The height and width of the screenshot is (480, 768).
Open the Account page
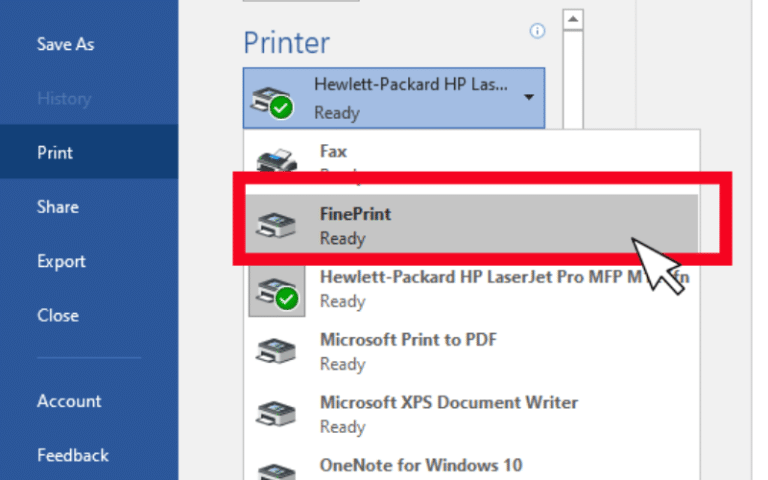69,401
